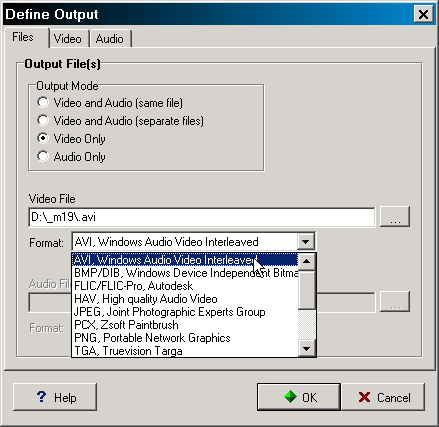The height and width of the screenshot is (427, 439).
Task: Select Video and Audio (separate files) option
Action: point(121,121)
